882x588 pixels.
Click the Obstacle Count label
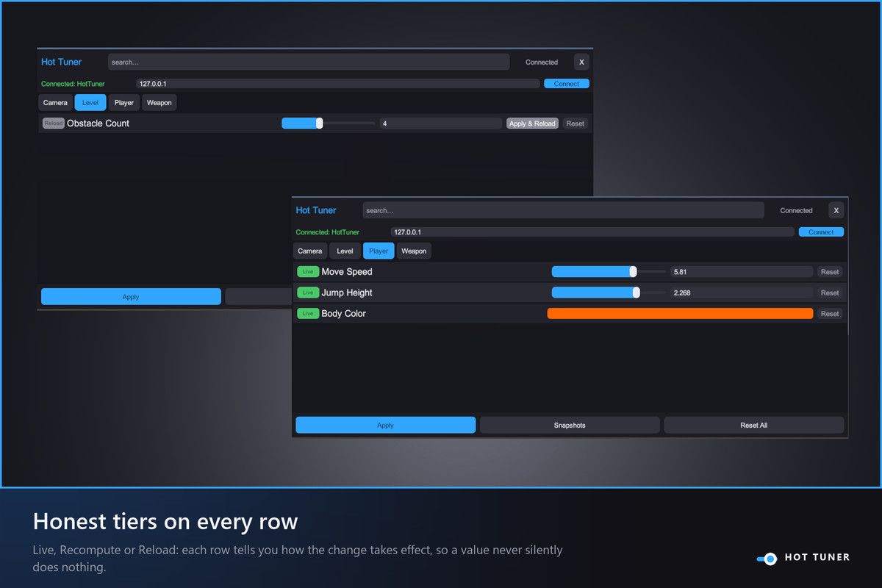point(98,123)
